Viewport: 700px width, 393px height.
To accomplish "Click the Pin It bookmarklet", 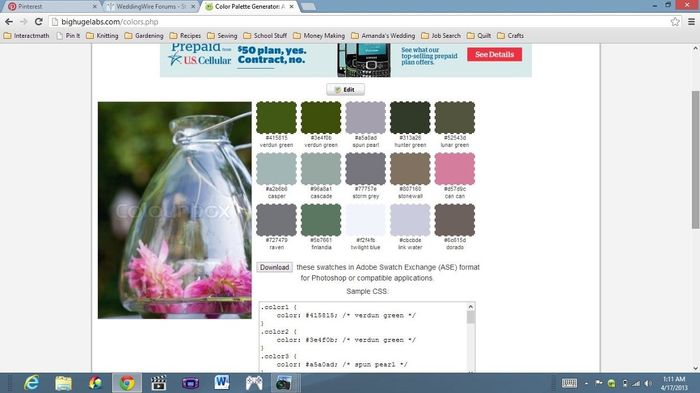I will pos(68,36).
